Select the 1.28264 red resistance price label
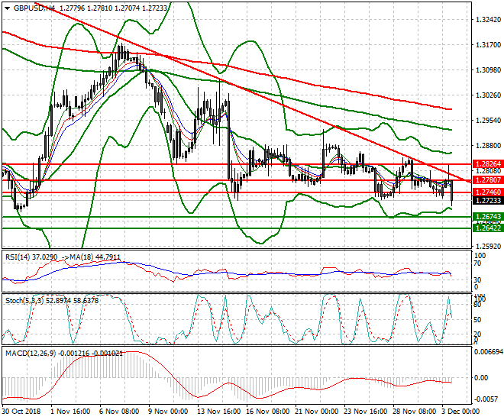Screen dimensions: 504x420 pos(488,164)
